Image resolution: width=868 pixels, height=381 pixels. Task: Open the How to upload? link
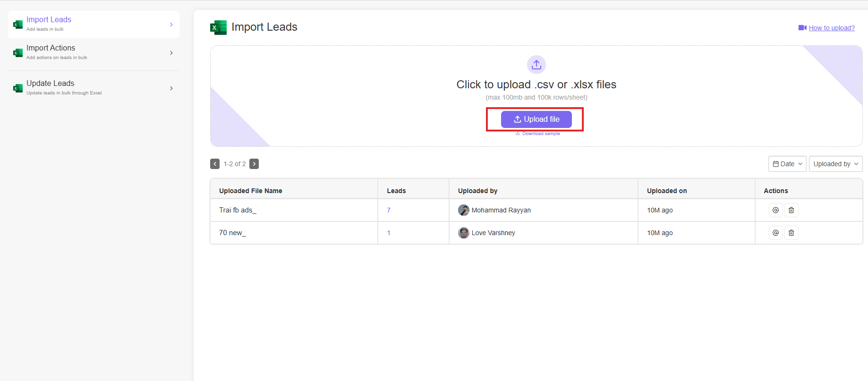[832, 28]
